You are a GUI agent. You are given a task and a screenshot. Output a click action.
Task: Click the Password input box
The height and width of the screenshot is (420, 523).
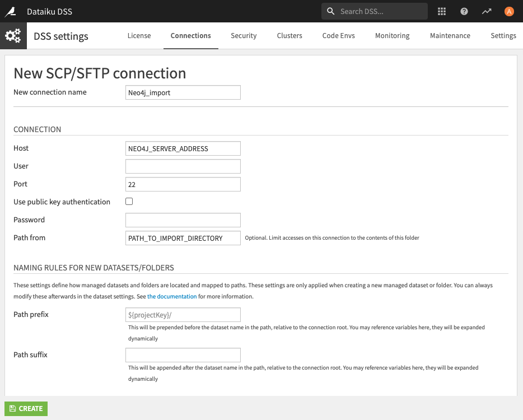[x=183, y=220]
